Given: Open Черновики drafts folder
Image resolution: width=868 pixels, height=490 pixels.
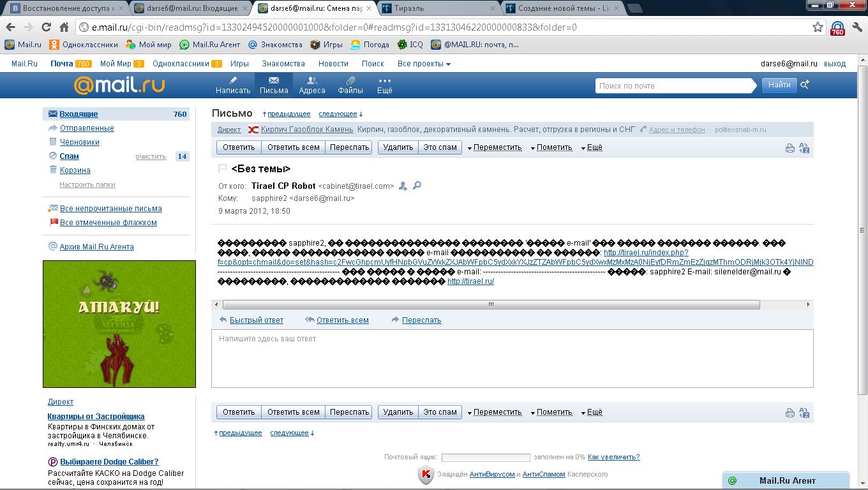Looking at the screenshot, I should pos(80,142).
